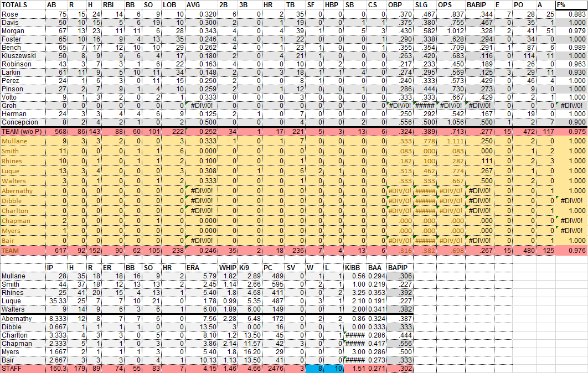Image resolution: width=588 pixels, height=373 pixels.
Task: Select Morgan's 1.012 OPS cell
Action: pos(451,31)
